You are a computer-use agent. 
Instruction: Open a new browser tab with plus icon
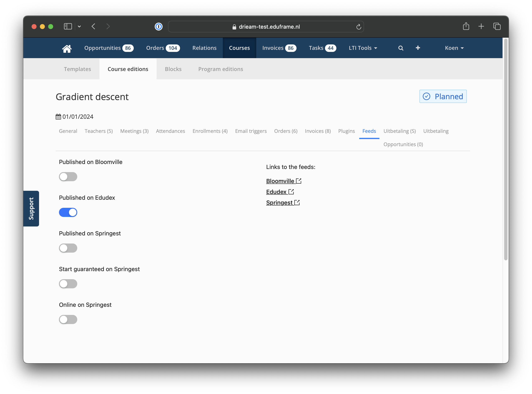[481, 27]
